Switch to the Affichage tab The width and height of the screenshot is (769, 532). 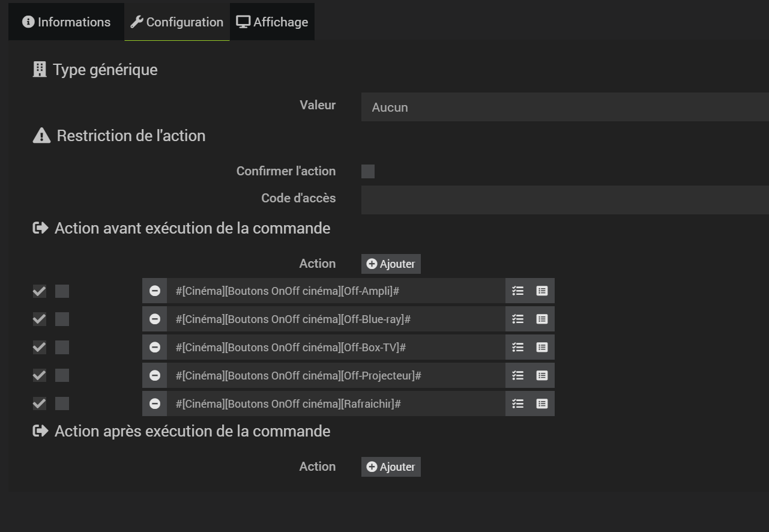(272, 22)
